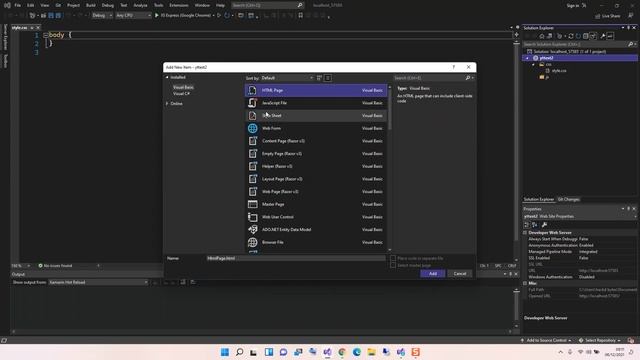Image resolution: width=640 pixels, height=360 pixels.
Task: Select the HTML Page template icon
Action: pyautogui.click(x=253, y=90)
